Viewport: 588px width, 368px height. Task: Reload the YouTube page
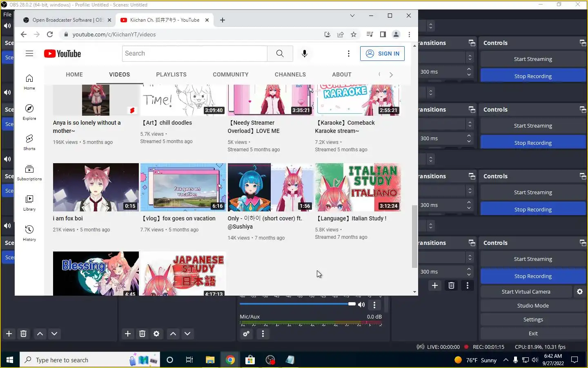click(x=50, y=34)
